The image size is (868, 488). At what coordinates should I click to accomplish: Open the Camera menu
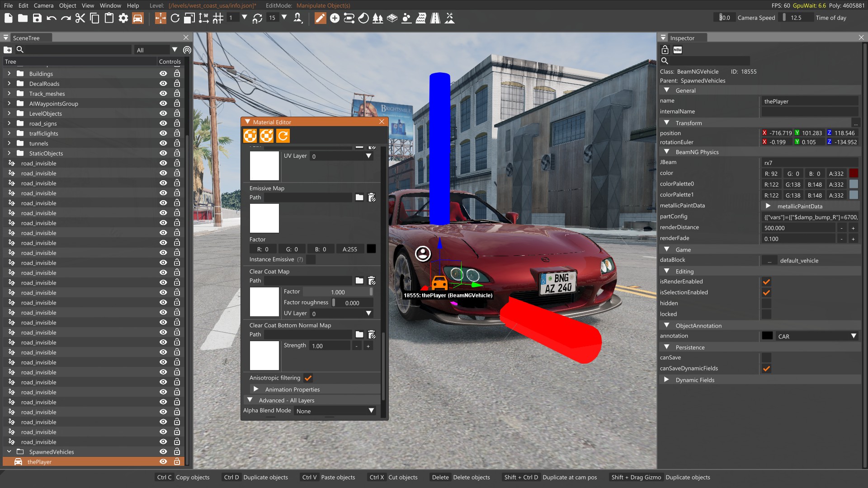click(43, 5)
